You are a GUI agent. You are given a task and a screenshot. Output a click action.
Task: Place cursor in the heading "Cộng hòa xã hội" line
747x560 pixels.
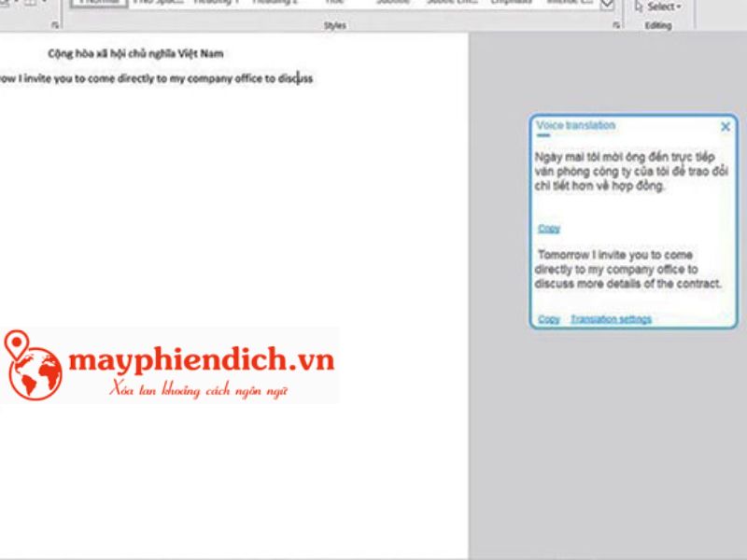[135, 53]
